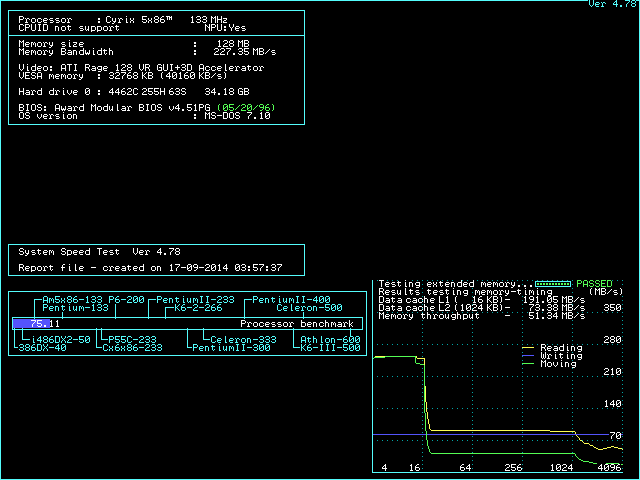Viewport: 640px width, 480px height.
Task: Click the 'K6-III-500' reference label
Action: coord(330,348)
